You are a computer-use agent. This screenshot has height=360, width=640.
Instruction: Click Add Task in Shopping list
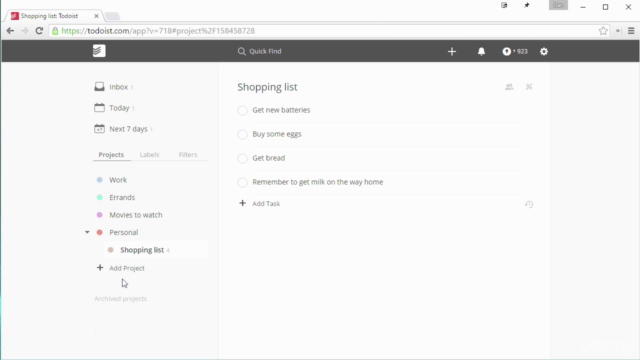pos(266,204)
